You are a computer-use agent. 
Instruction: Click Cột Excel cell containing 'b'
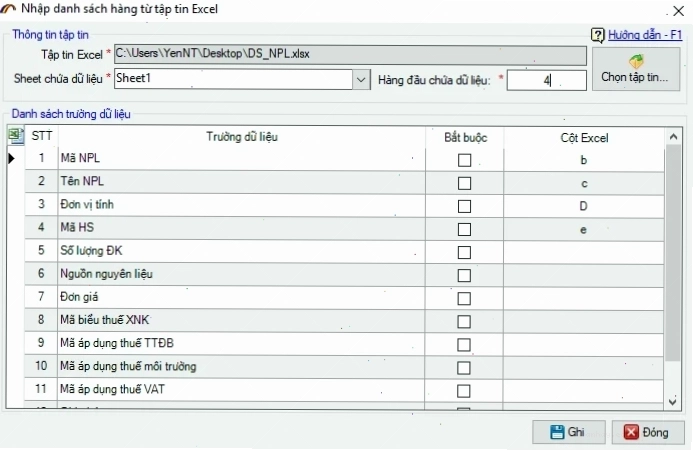[584, 160]
